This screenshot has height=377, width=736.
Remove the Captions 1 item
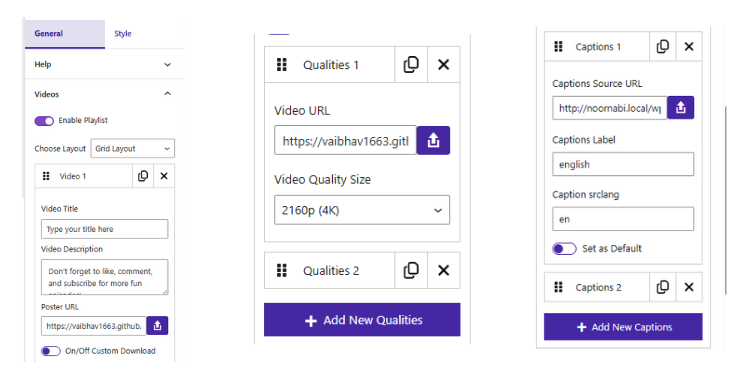click(x=689, y=46)
